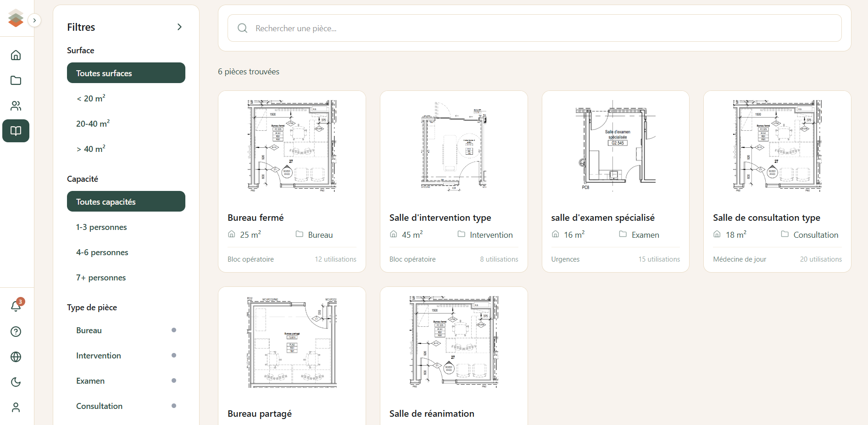Viewport: 868px width, 425px height.
Task: Select 1-3 personnes capacity filter
Action: point(126,227)
